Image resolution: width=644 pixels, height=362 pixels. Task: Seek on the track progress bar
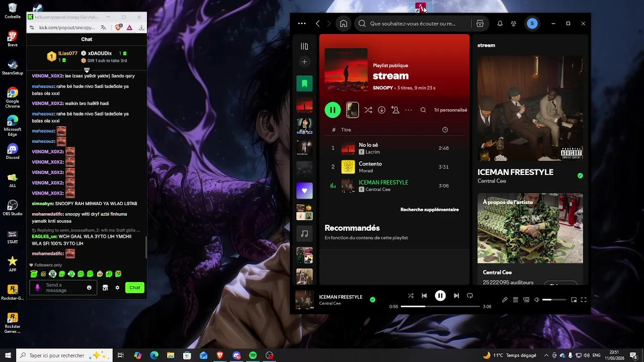point(440,306)
